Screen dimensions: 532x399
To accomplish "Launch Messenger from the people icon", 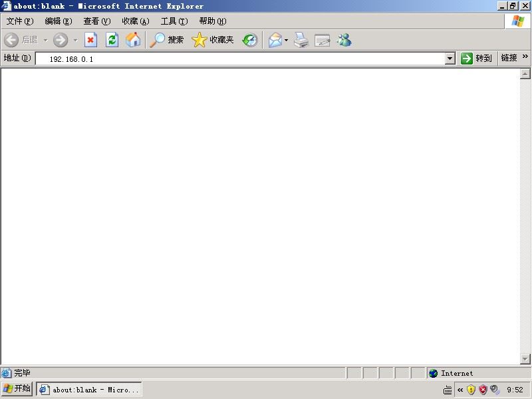I will coord(344,40).
